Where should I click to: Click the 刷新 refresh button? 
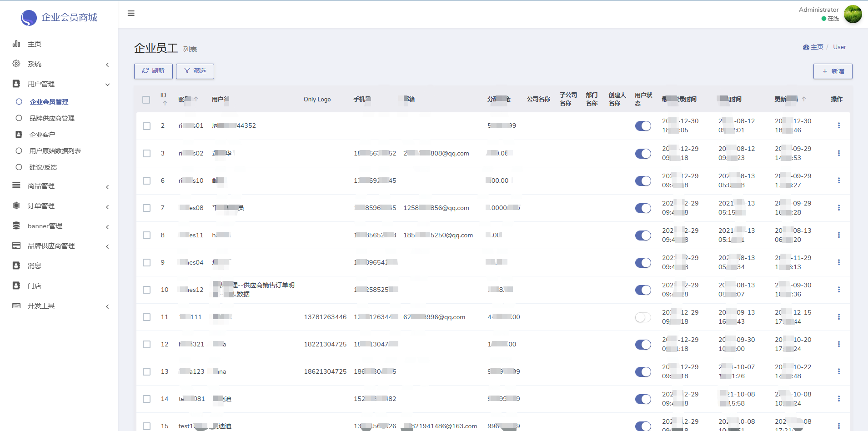[x=153, y=71]
